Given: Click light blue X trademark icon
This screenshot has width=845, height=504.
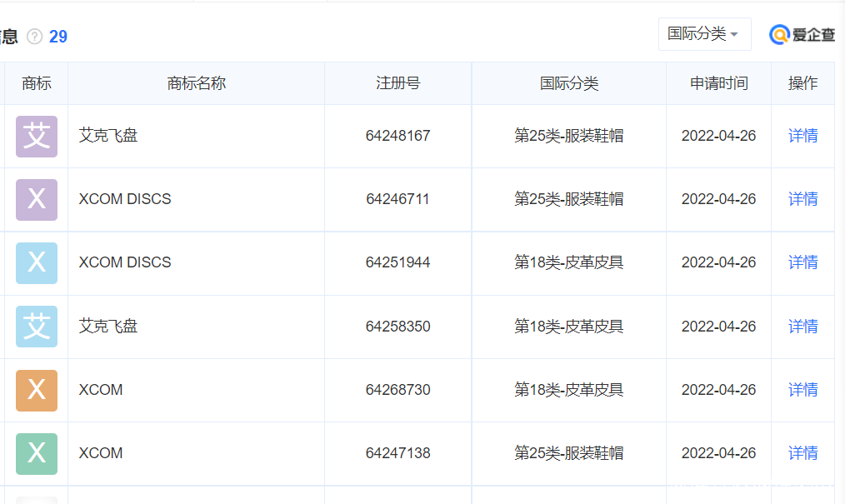Looking at the screenshot, I should tap(37, 262).
